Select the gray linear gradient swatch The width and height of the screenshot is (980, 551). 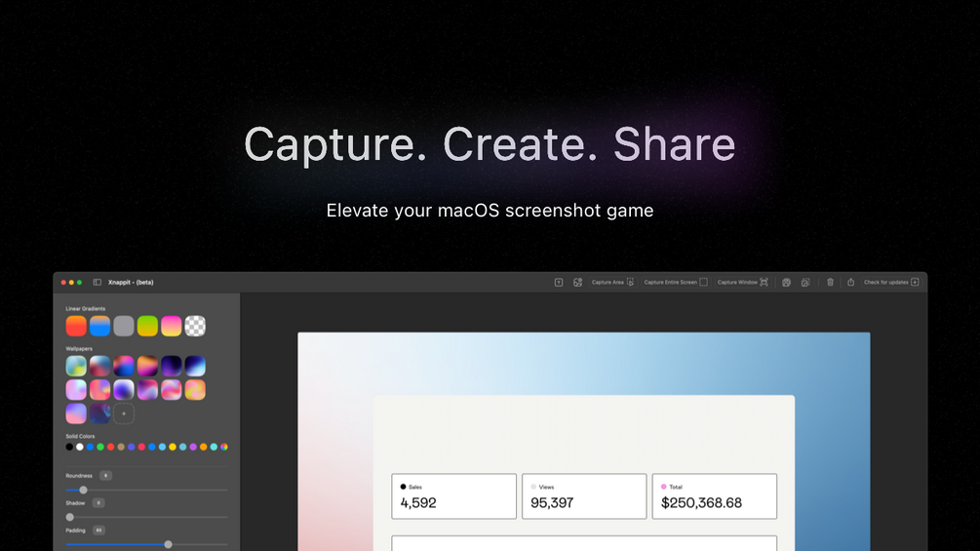[x=124, y=326]
